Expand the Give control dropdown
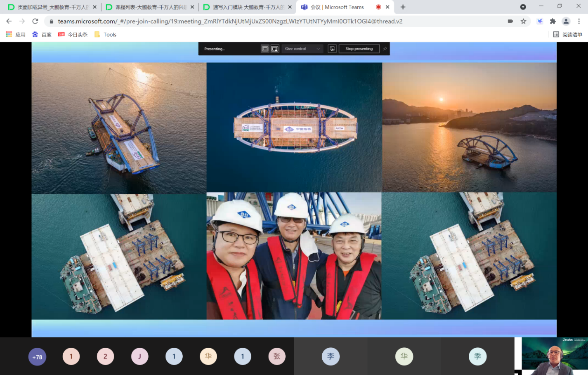 (x=302, y=49)
